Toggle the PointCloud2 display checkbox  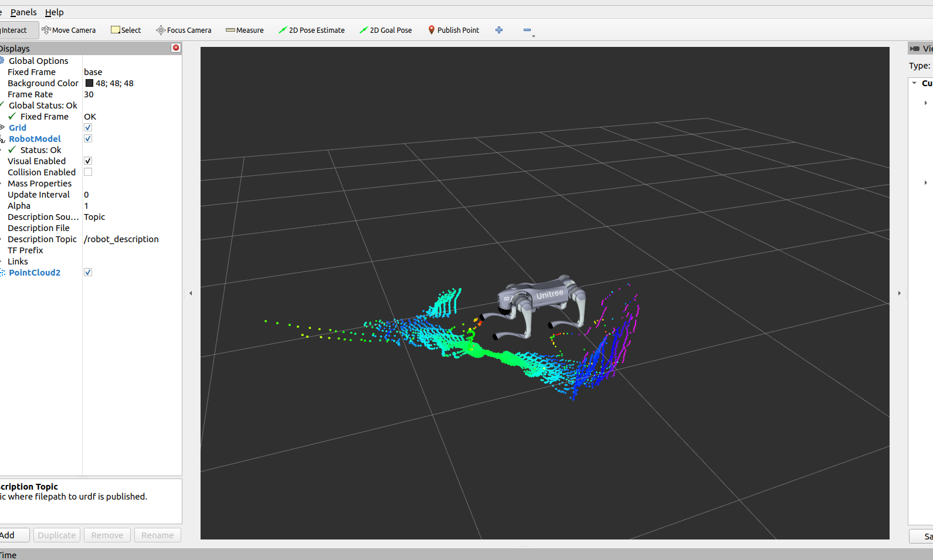click(88, 273)
